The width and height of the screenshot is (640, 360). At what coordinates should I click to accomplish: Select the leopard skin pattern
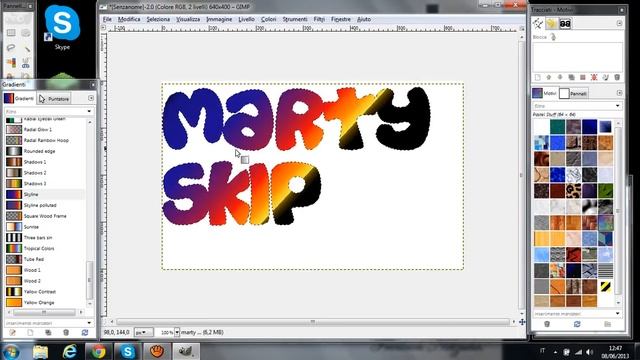tap(573, 191)
